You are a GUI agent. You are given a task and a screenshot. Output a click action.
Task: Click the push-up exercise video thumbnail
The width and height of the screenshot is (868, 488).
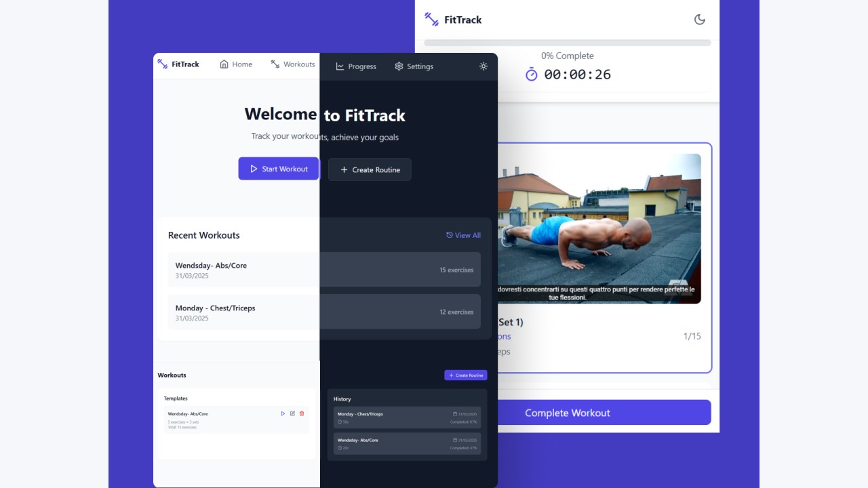599,228
